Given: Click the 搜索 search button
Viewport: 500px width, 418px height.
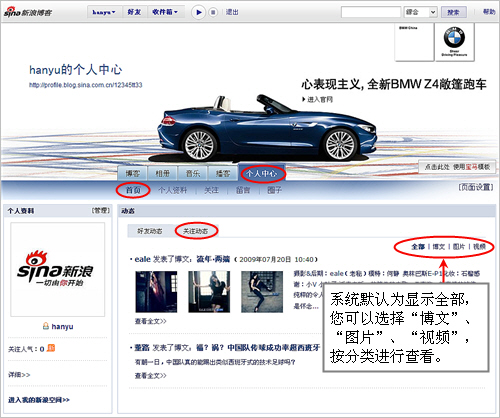Looking at the screenshot, I should point(453,12).
